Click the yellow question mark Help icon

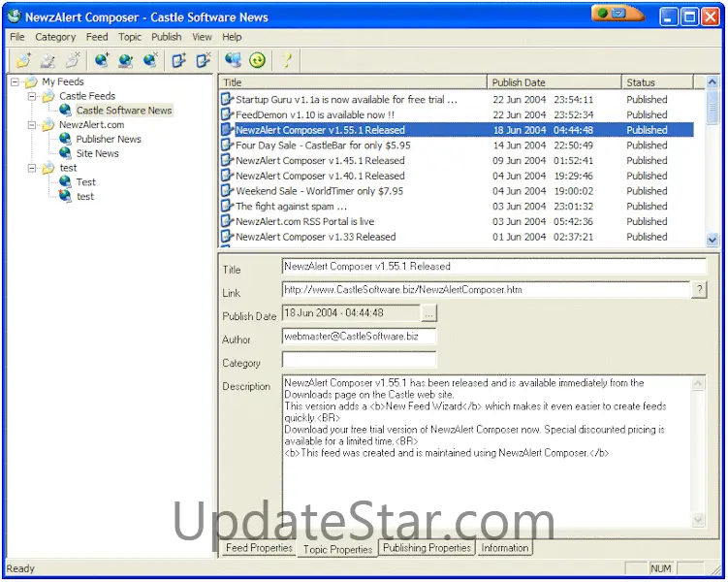(287, 60)
